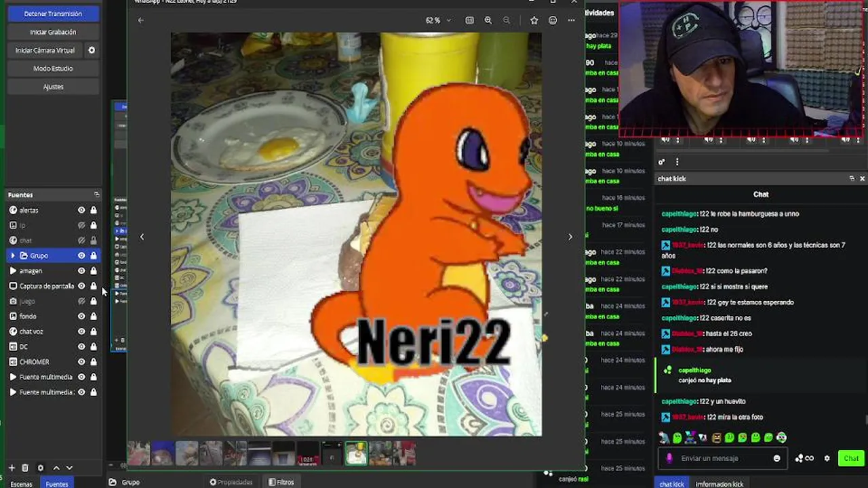The width and height of the screenshot is (868, 488).
Task: Star the photo as favorite
Action: tap(534, 20)
